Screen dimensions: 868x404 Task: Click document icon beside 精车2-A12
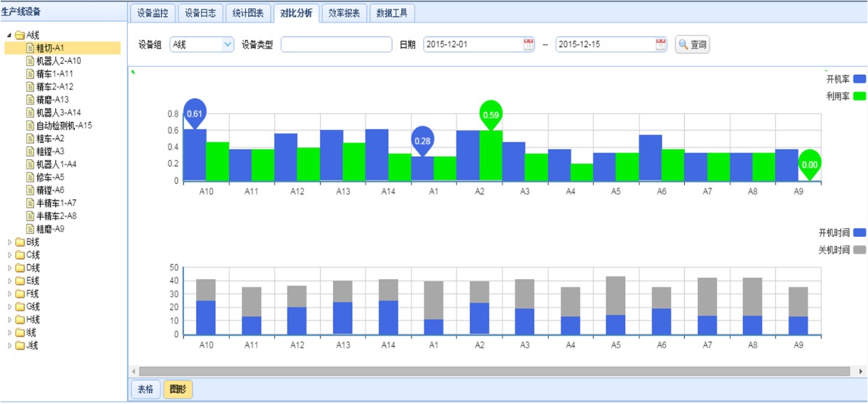30,87
